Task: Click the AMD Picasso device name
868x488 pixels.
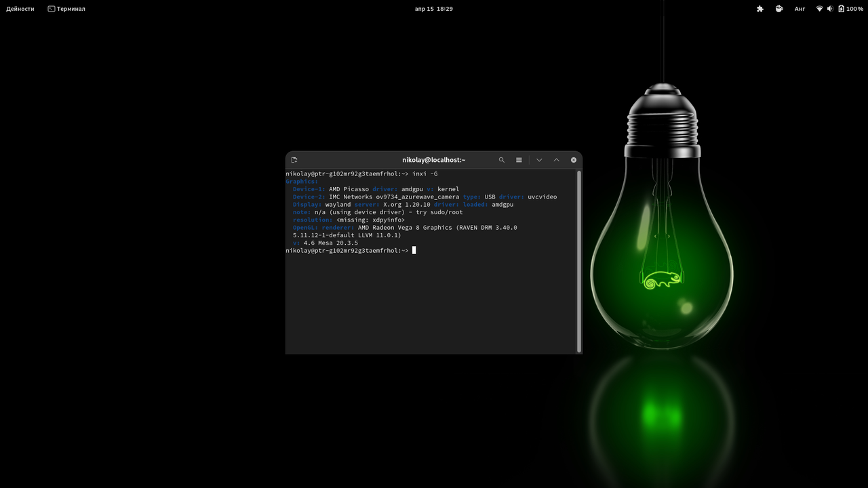Action: coord(349,189)
